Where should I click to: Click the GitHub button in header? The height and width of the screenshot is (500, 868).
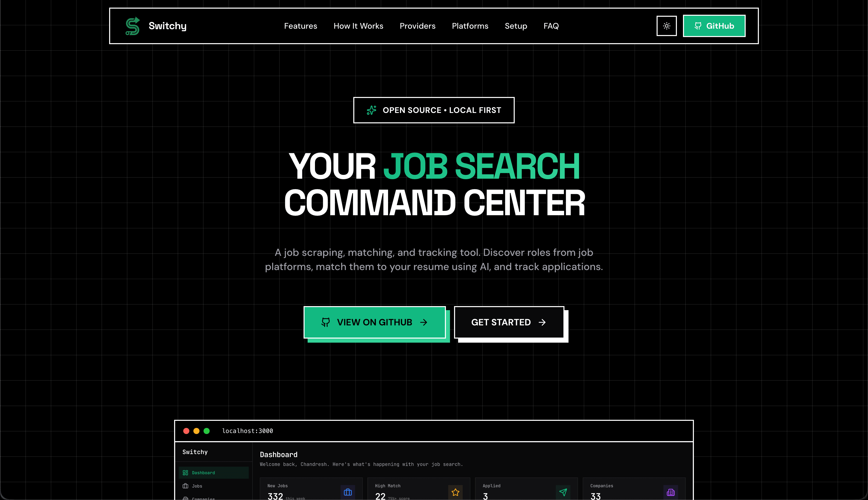[714, 26]
